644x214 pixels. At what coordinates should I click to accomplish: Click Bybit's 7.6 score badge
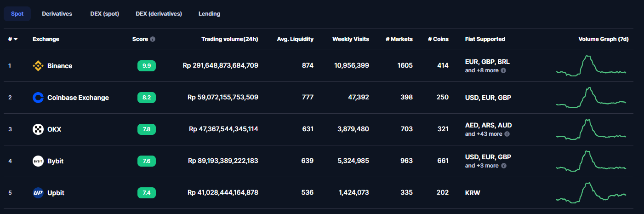coord(147,161)
